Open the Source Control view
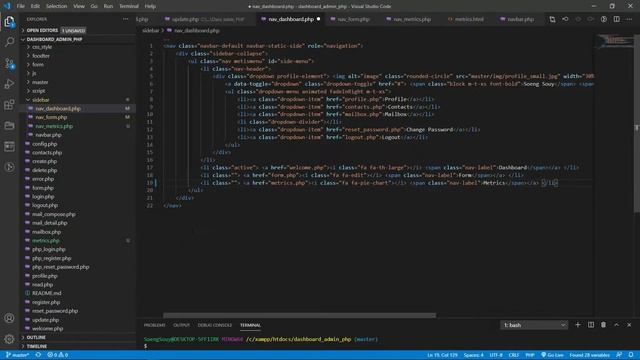The height and width of the screenshot is (360, 640). tap(9, 63)
